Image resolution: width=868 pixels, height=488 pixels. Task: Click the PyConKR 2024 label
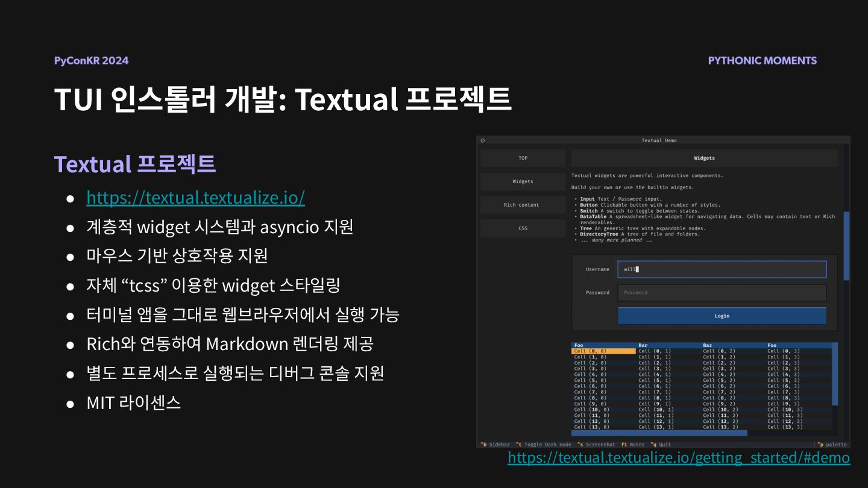click(91, 60)
